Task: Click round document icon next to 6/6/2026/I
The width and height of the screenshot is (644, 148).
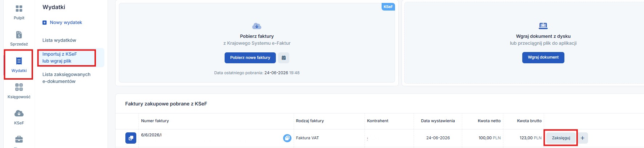Action: click(287, 138)
